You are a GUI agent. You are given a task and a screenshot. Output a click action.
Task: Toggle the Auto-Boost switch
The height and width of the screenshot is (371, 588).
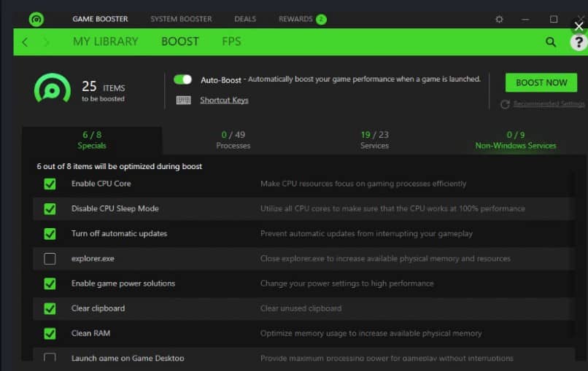pyautogui.click(x=183, y=79)
